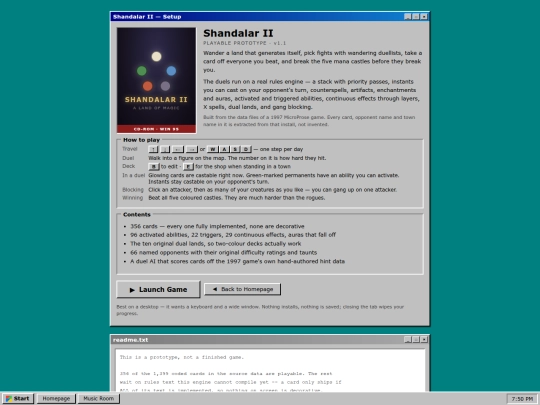The height and width of the screenshot is (405, 540).
Task: Click the 'Contents' group label
Action: click(x=137, y=215)
